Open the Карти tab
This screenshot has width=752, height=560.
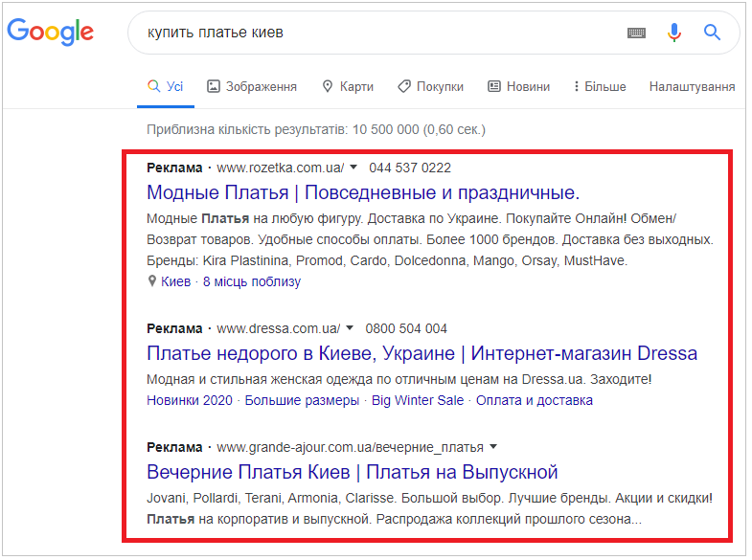pyautogui.click(x=348, y=87)
